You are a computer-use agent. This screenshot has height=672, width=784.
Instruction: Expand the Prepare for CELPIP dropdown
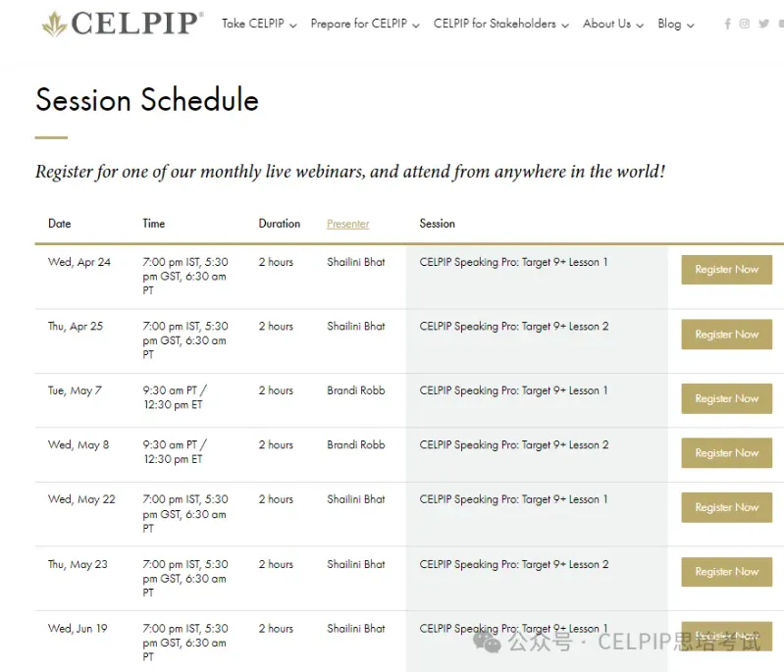(365, 25)
